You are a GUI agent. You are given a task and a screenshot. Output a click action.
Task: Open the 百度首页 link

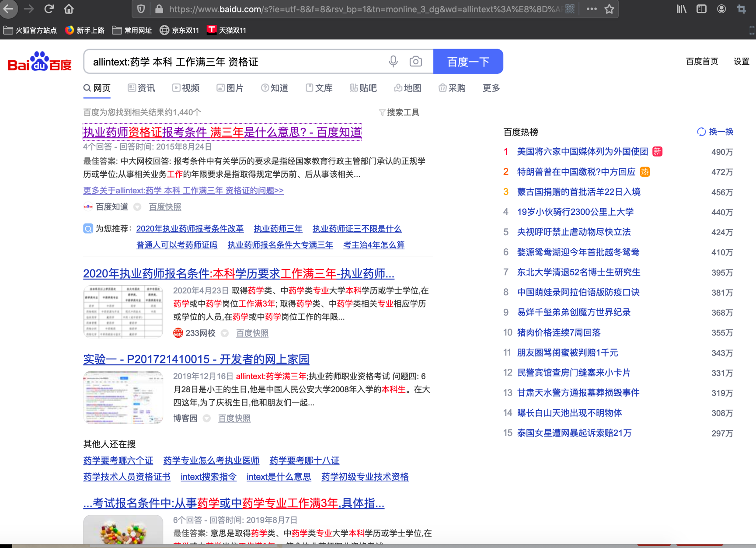pyautogui.click(x=702, y=62)
